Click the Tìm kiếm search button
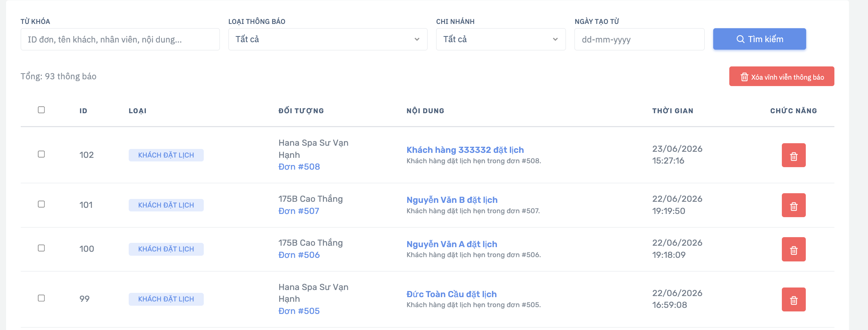The image size is (868, 330). point(760,39)
